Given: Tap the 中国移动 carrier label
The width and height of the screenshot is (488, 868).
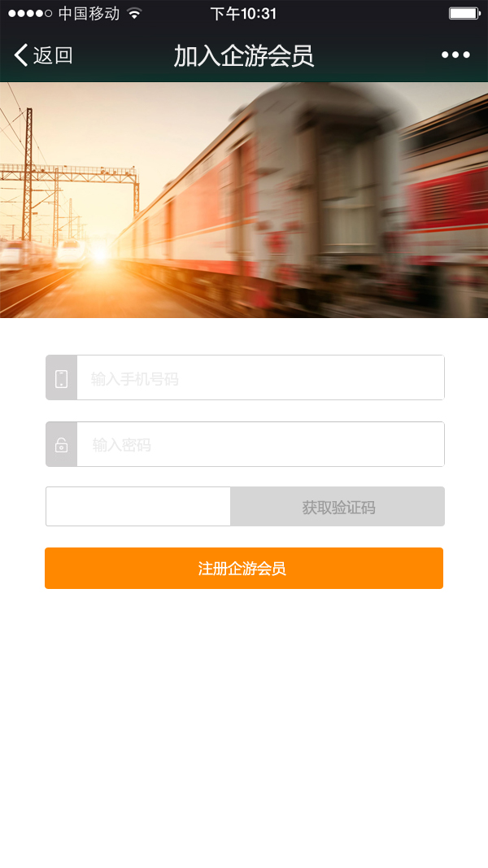Looking at the screenshot, I should point(89,13).
